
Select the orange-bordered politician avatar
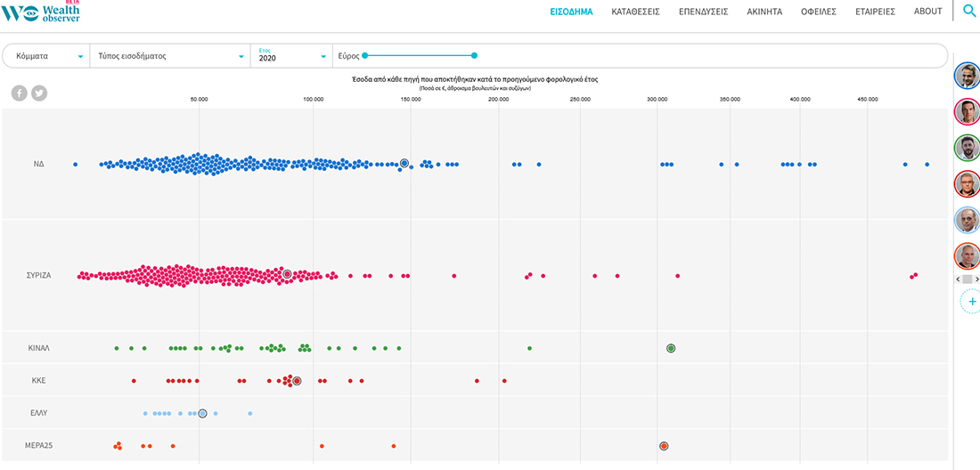click(x=967, y=256)
